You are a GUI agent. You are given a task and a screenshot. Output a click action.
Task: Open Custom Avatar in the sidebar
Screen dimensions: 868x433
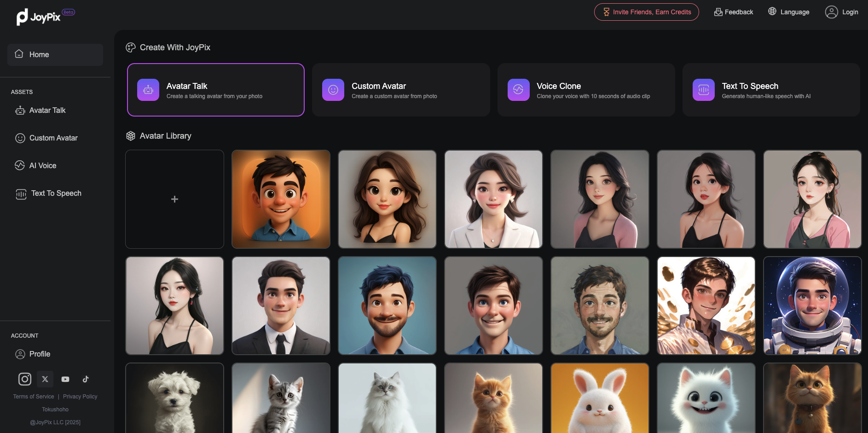click(55, 138)
